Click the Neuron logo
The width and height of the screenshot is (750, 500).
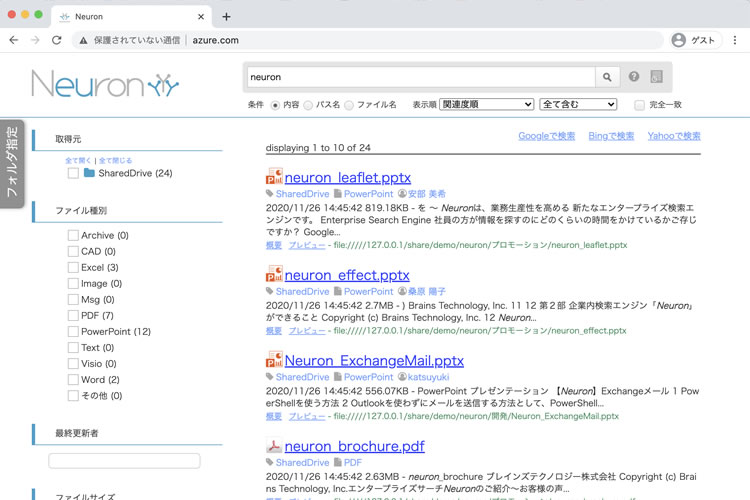coord(105,84)
